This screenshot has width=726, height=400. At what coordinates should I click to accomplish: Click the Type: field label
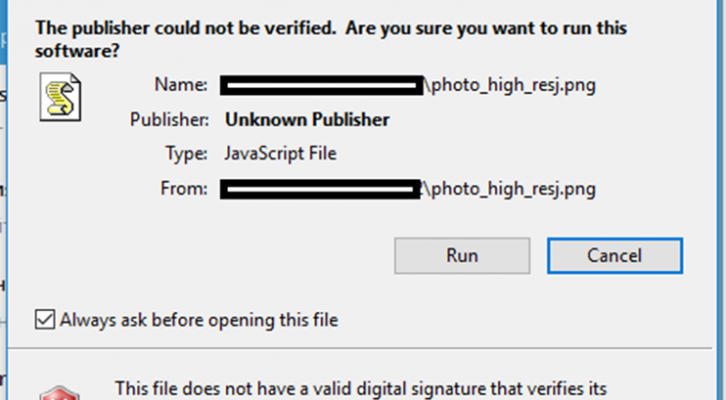coord(188,154)
